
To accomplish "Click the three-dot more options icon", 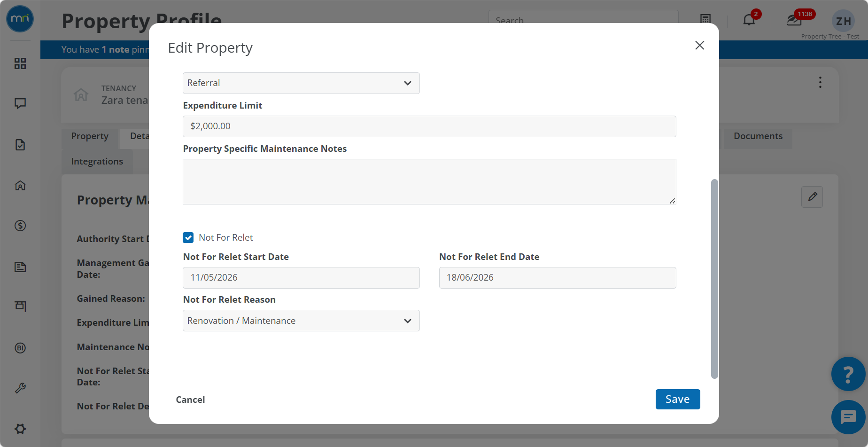I will [820, 83].
